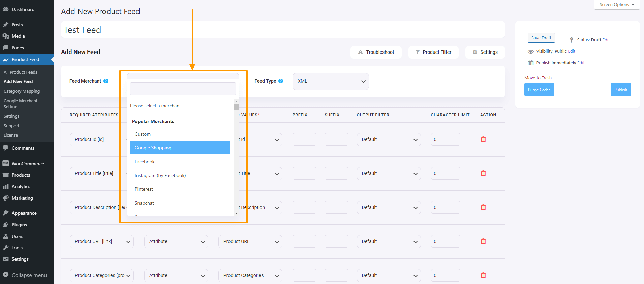Click the Marketing megaphone icon
The height and width of the screenshot is (284, 644).
6,198
